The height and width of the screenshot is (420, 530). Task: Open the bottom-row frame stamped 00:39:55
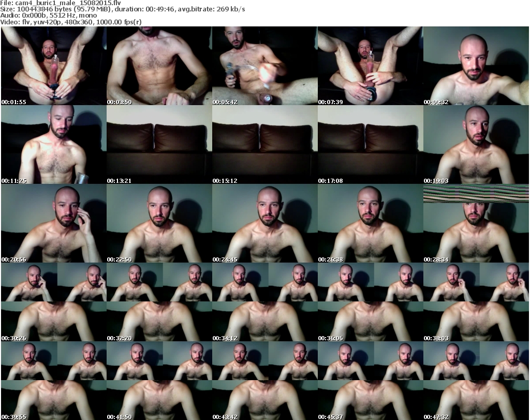54,381
